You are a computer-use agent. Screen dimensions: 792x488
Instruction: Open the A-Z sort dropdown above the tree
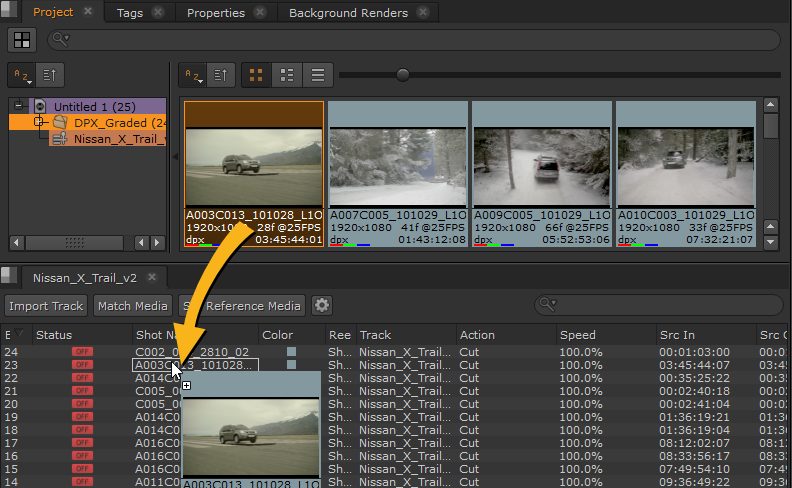coord(22,75)
